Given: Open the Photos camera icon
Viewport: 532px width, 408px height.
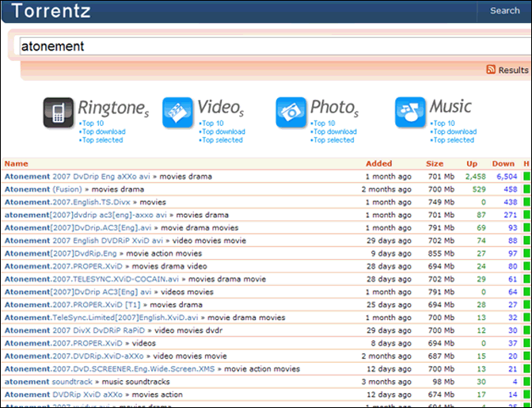Looking at the screenshot, I should (291, 112).
